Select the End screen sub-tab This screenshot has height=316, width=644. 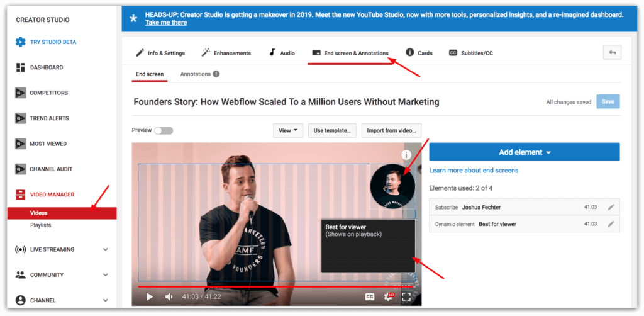[x=150, y=74]
